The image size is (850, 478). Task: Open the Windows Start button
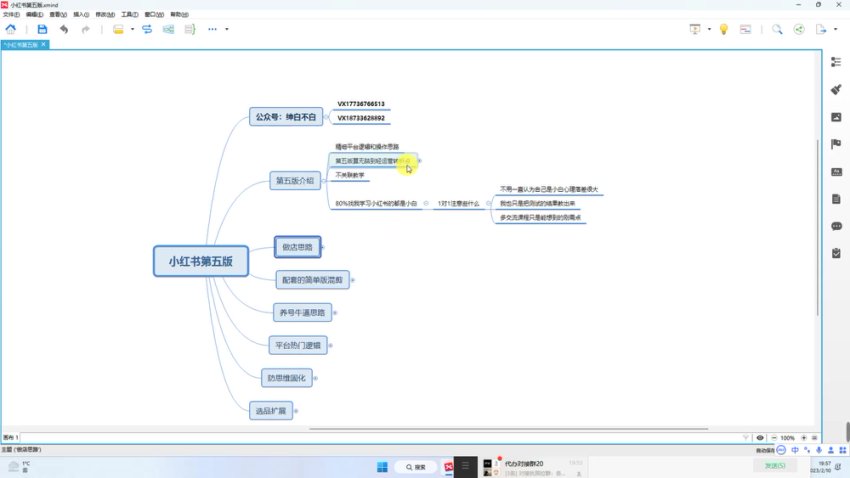point(382,467)
